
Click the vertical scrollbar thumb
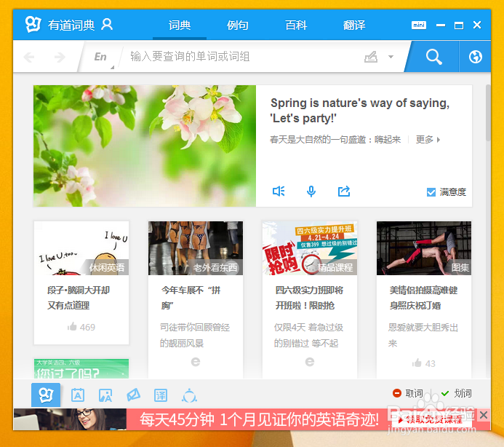tap(488, 113)
